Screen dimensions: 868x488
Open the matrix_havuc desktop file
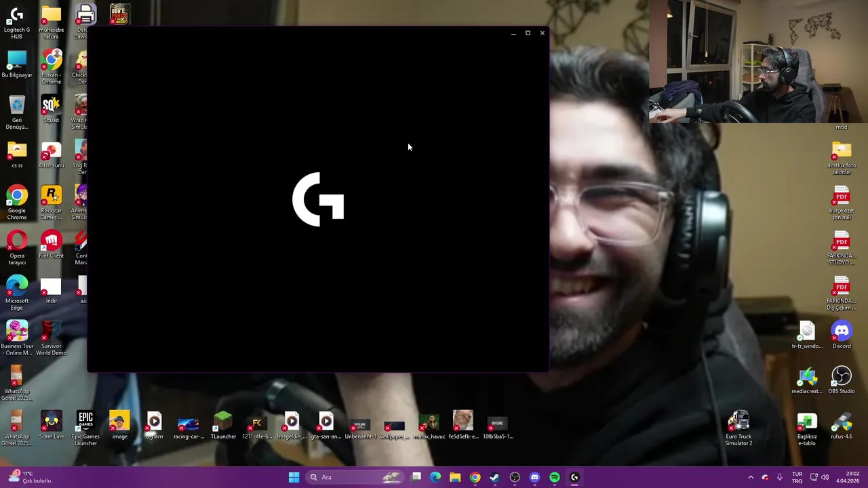pos(429,425)
